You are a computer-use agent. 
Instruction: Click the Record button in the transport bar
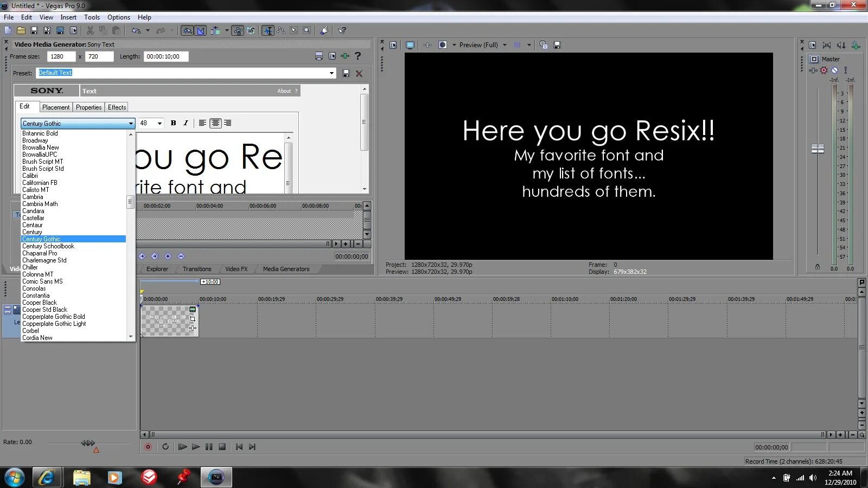(148, 447)
